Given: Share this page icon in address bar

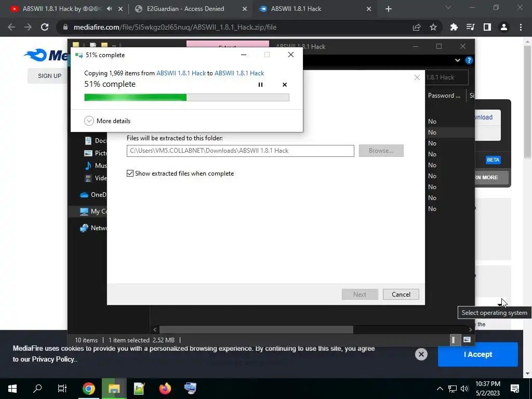Looking at the screenshot, I should point(417,27).
